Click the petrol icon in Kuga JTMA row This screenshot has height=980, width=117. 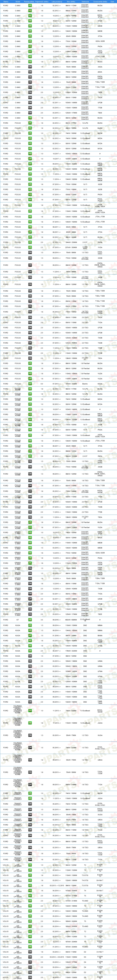tap(30, 646)
